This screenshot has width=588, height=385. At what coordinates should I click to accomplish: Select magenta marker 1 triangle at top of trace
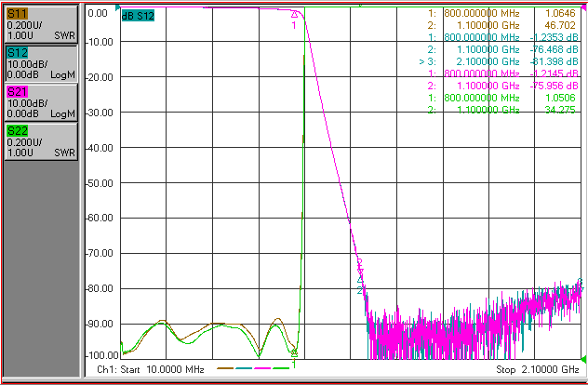[294, 15]
